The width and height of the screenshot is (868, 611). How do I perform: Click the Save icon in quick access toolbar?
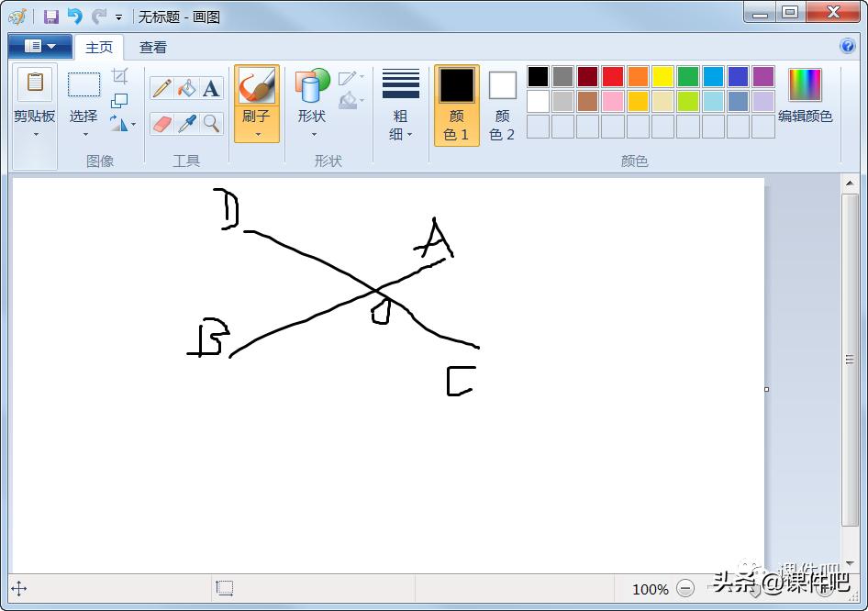pyautogui.click(x=51, y=17)
